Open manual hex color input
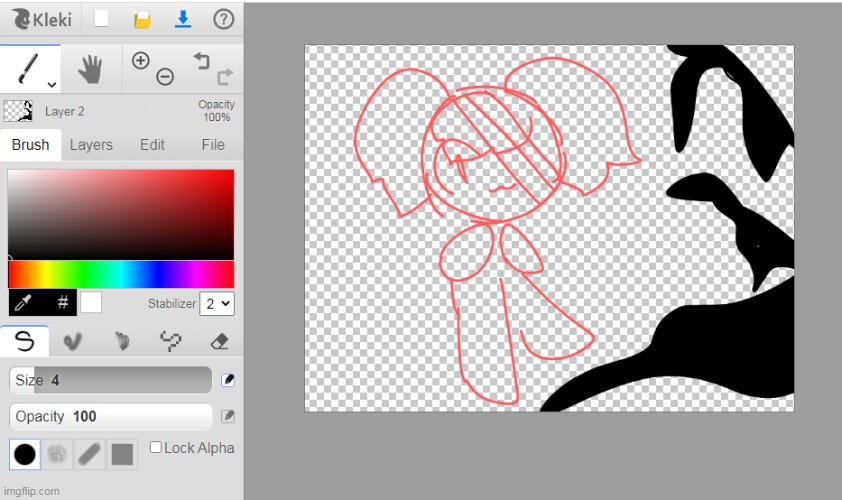842x500 pixels. point(62,302)
